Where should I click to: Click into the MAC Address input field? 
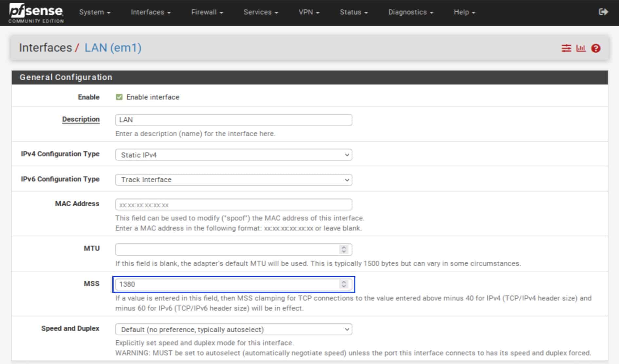coord(234,205)
